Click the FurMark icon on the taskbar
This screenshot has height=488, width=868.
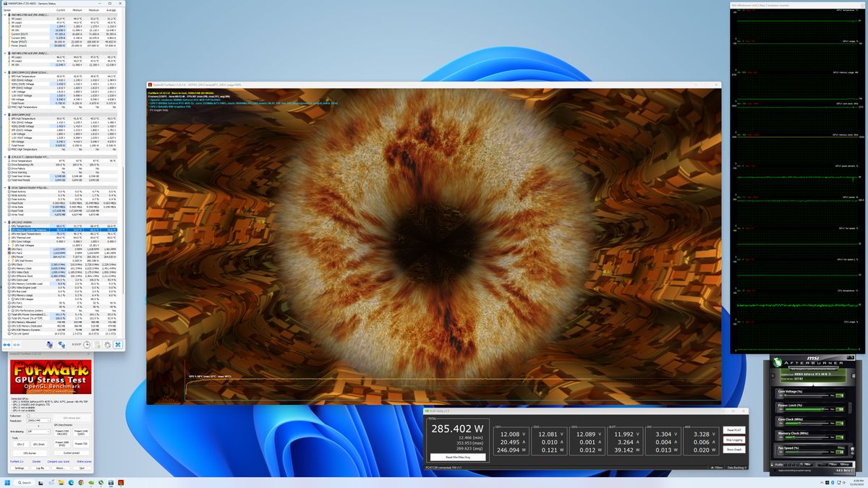click(120, 481)
